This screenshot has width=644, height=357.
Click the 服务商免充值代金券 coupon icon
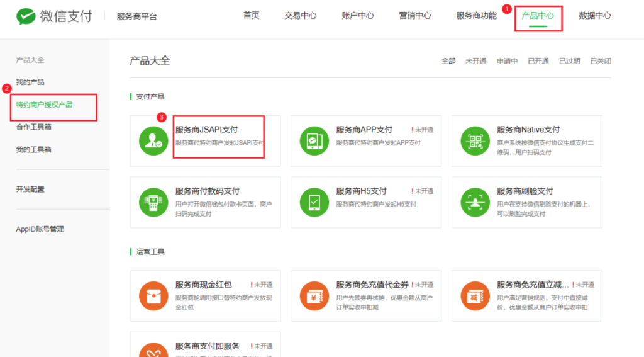(x=314, y=295)
